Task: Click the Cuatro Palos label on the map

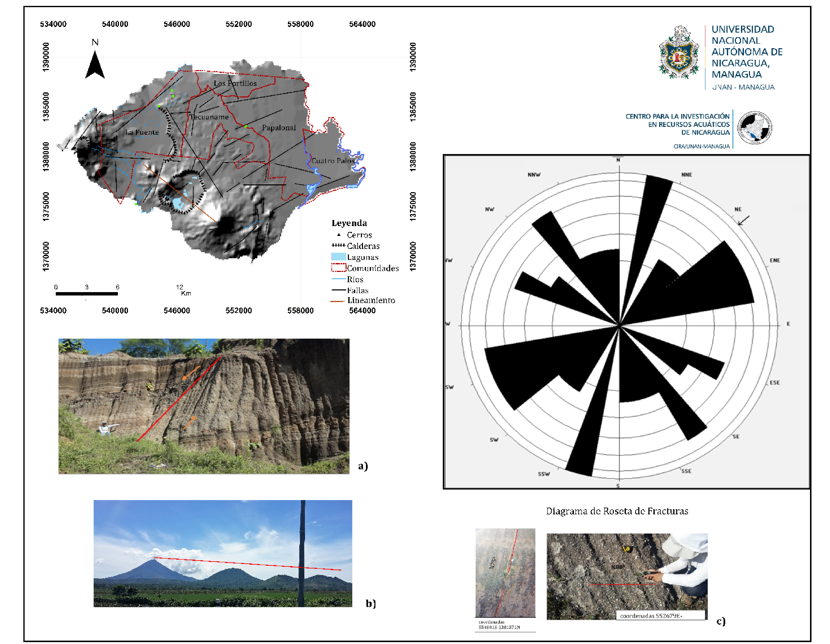Action: click(333, 161)
